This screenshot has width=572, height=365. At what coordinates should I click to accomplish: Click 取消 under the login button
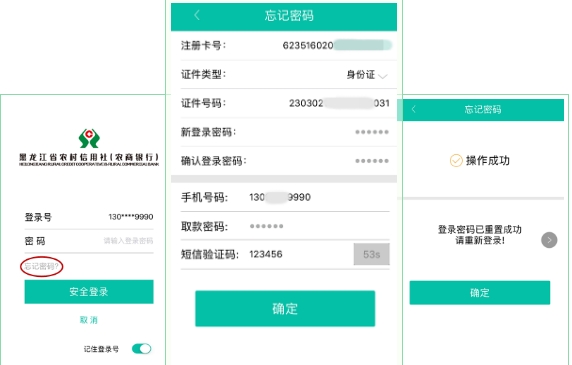coord(89,320)
